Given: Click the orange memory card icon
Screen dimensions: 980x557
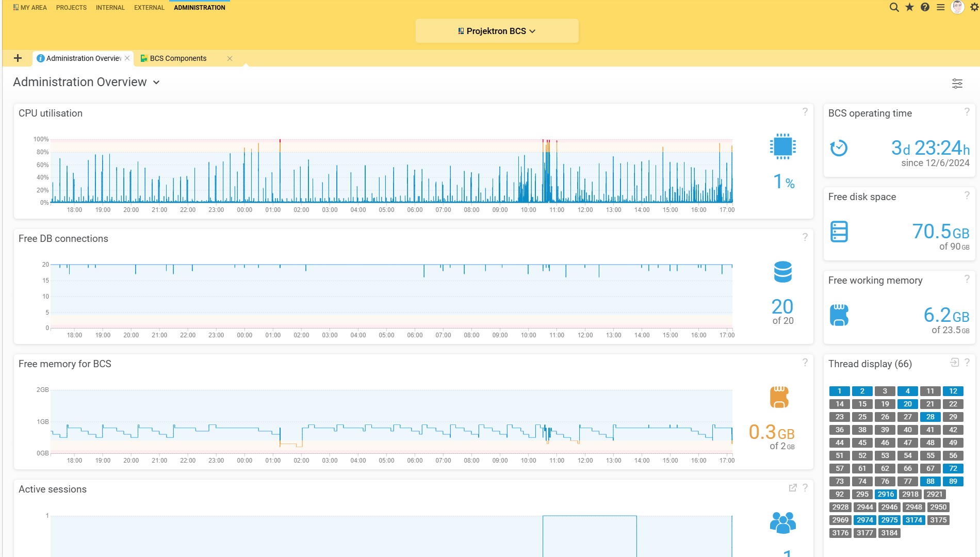Looking at the screenshot, I should coord(779,397).
